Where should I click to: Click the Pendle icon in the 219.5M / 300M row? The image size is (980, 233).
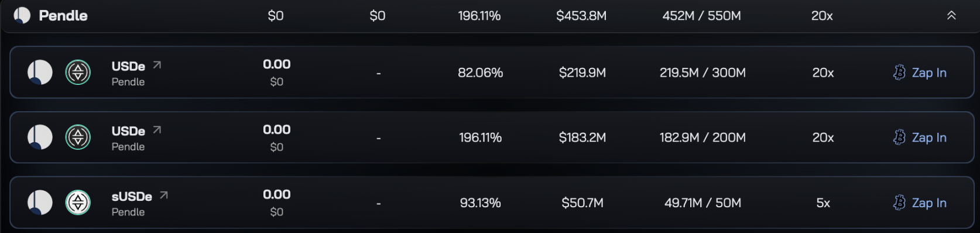[40, 73]
